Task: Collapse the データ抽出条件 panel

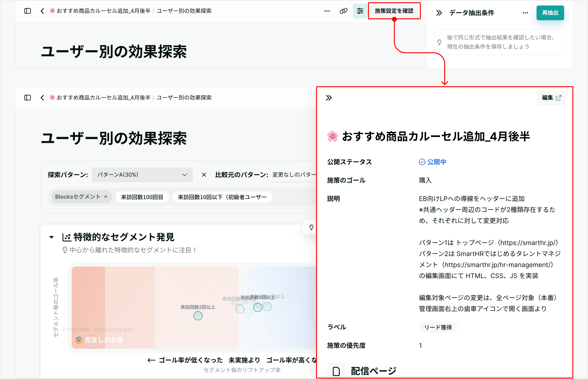Action: pos(439,13)
